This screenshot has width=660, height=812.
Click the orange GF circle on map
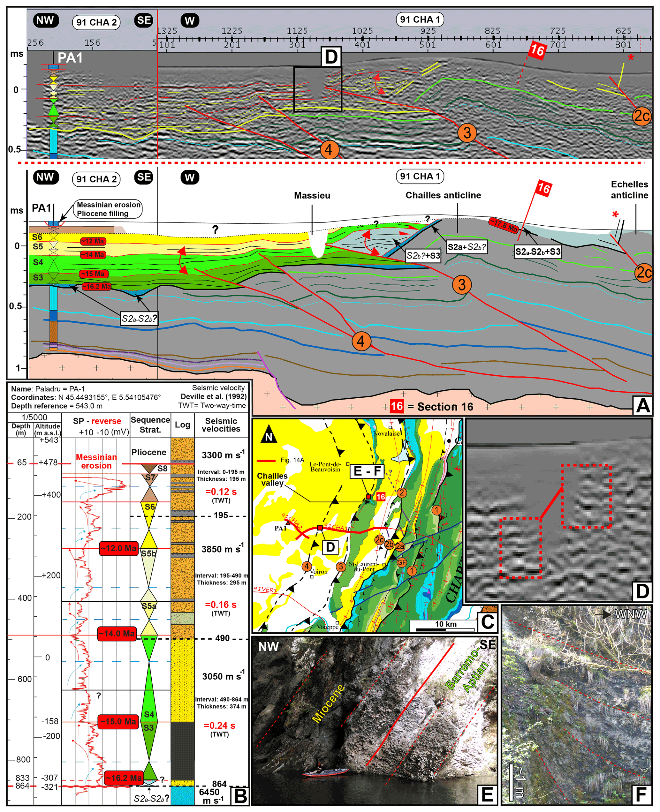pyautogui.click(x=402, y=562)
